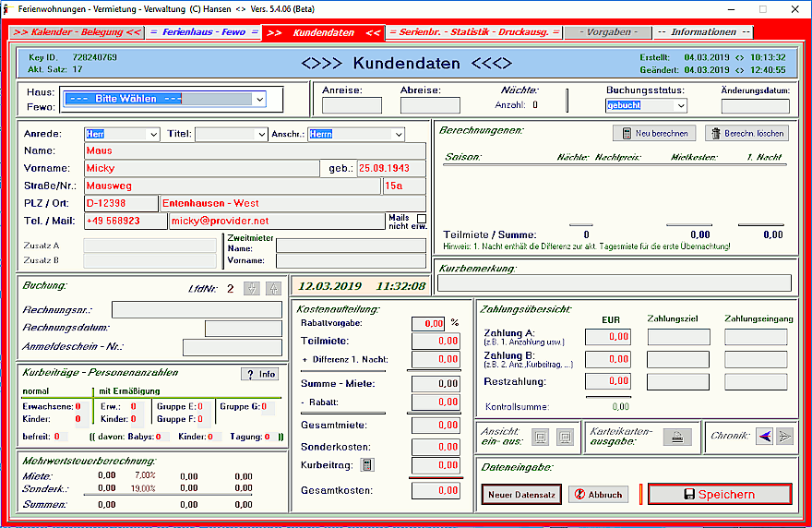Screen dimensions: 812x528
Task: Toggle the Mails nicht erw. checkbox
Action: (422, 219)
